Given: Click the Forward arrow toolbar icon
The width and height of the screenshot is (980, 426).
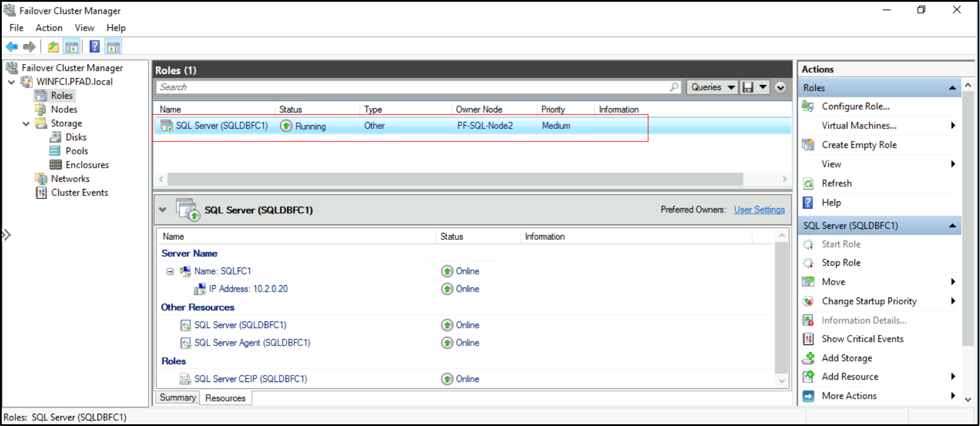Looking at the screenshot, I should pos(29,47).
